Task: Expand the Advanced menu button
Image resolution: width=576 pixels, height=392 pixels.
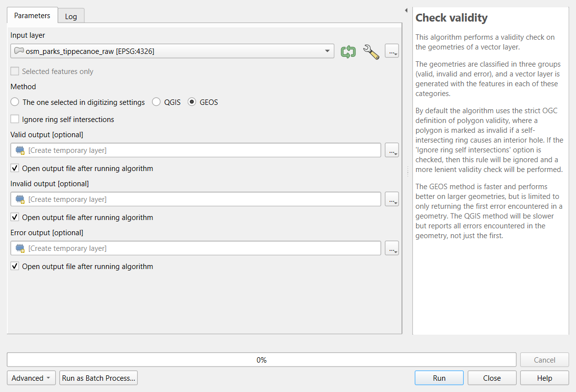Action: point(31,378)
